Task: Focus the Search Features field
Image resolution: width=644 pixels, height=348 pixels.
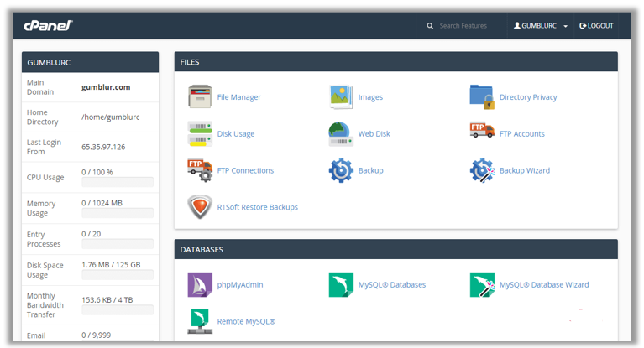Action: 463,26
